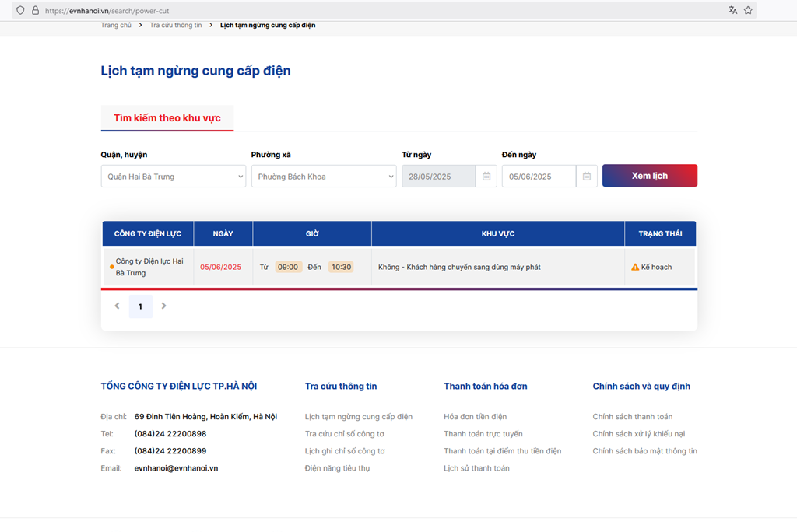
Task: Select page 1 in pagination
Action: click(x=140, y=306)
